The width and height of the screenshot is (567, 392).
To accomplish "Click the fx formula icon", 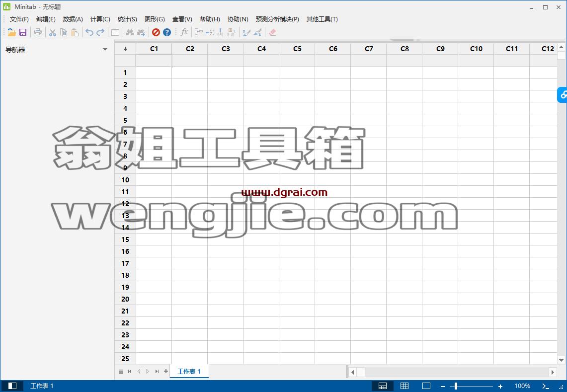I will pyautogui.click(x=184, y=32).
